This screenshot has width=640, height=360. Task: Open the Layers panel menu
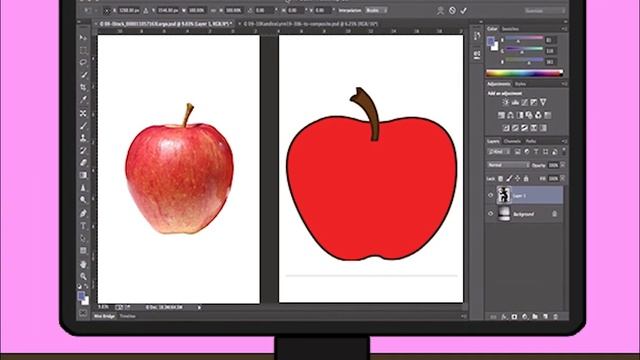[564, 141]
